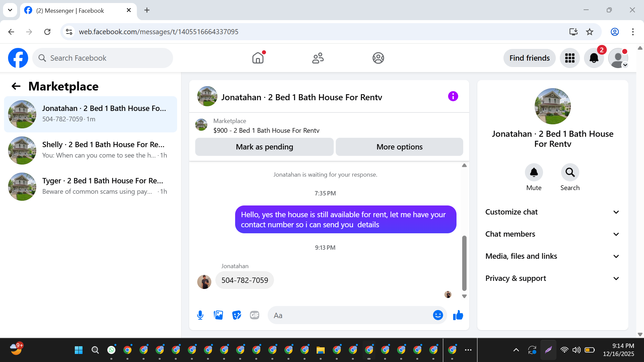The height and width of the screenshot is (362, 644).
Task: Expand Customize chat section
Action: (x=552, y=212)
